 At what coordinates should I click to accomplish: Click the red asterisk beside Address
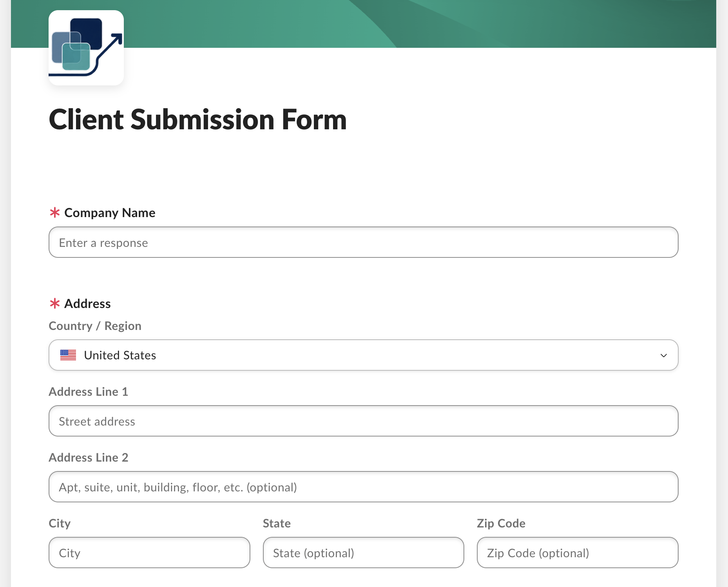click(x=54, y=303)
